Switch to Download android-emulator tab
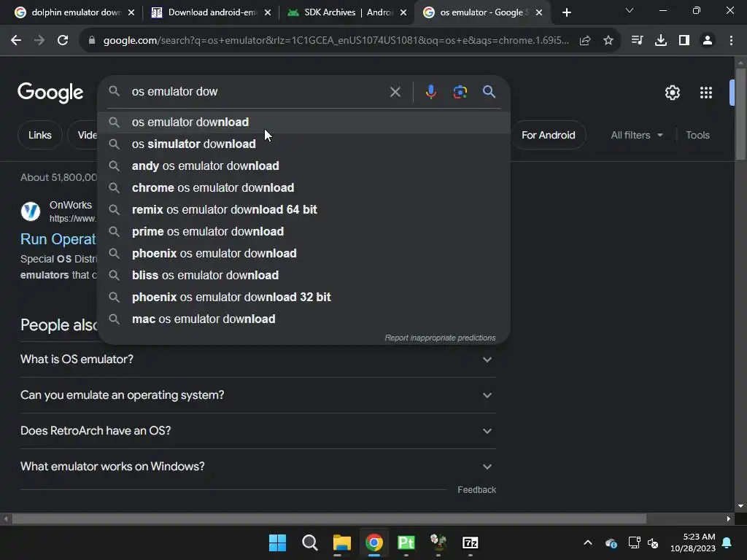The width and height of the screenshot is (747, 560). (210, 13)
